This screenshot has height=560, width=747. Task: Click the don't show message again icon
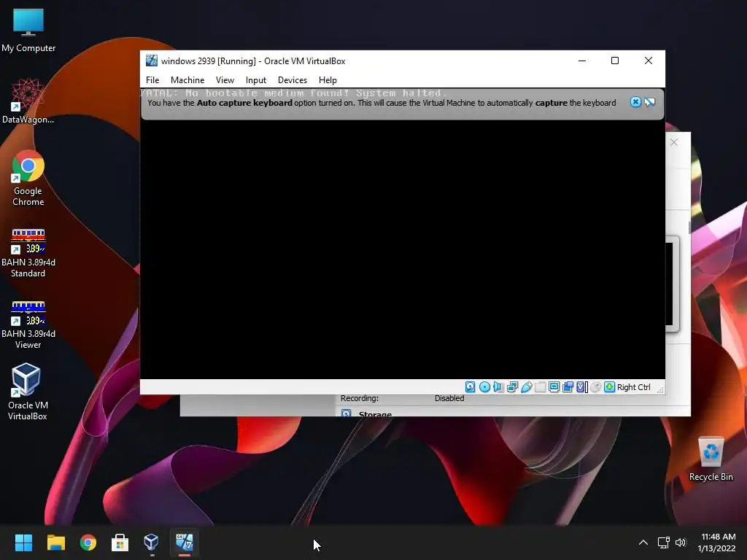pos(650,102)
